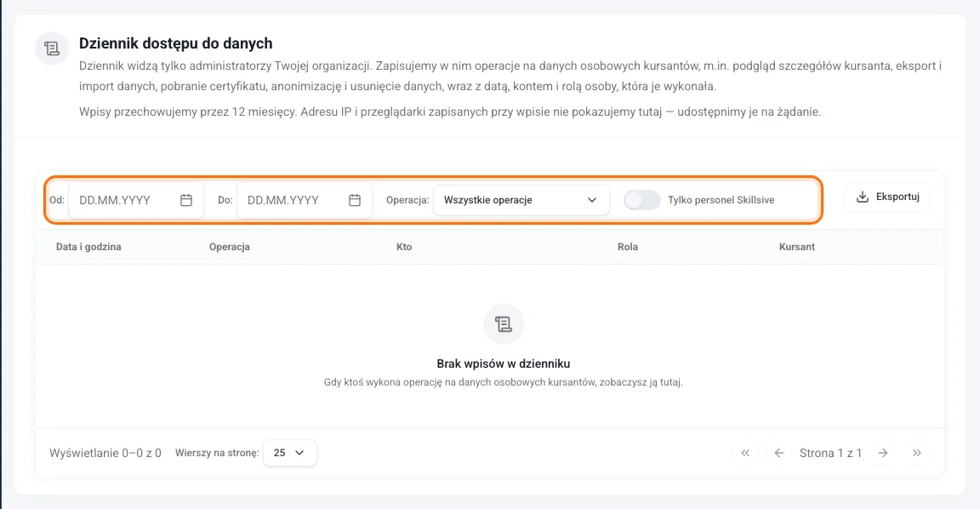Click the Wierszy na stronę label
980x509 pixels.
(217, 453)
